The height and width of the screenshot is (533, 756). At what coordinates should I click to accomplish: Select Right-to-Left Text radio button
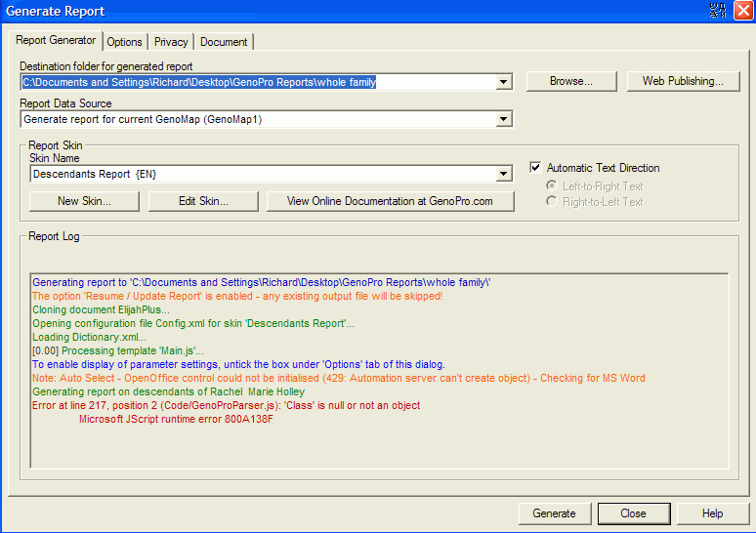(552, 201)
